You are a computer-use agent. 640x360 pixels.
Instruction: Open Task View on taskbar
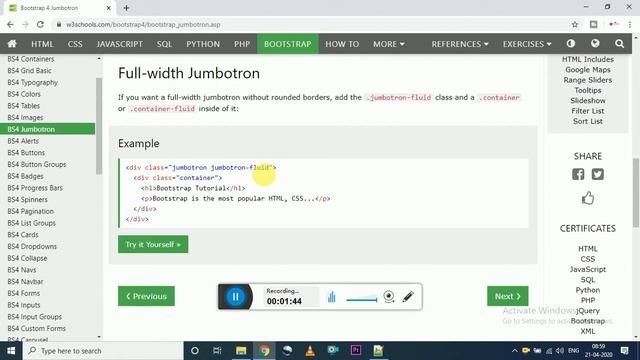(217, 351)
